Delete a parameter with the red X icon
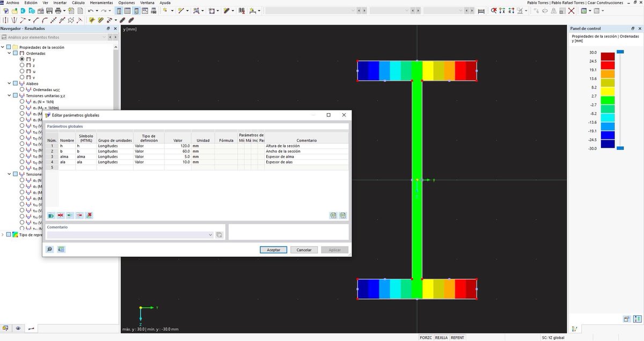 pyautogui.click(x=60, y=216)
